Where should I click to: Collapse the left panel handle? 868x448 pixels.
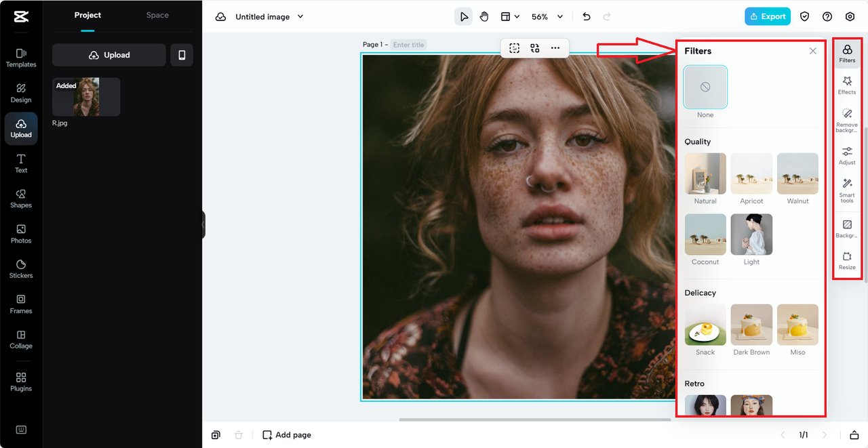tap(203, 224)
